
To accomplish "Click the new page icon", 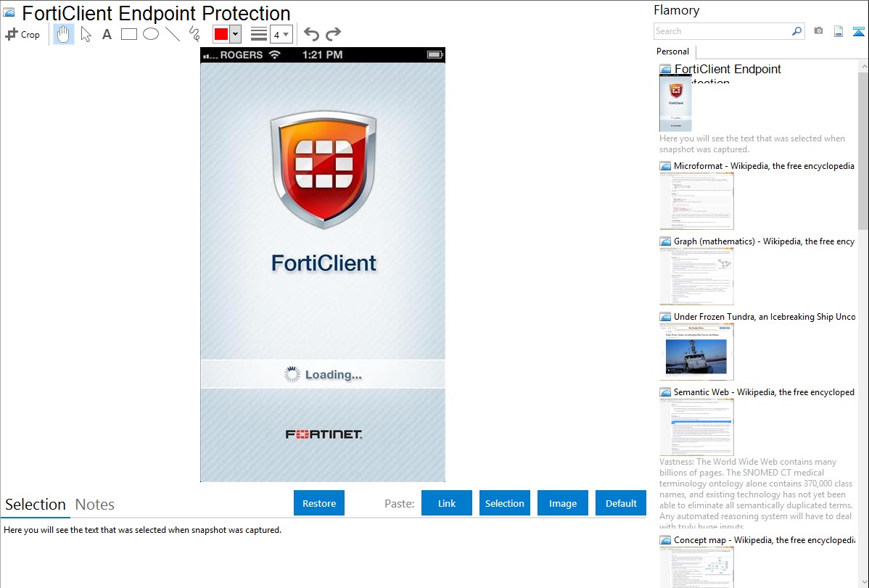I will pos(839,31).
